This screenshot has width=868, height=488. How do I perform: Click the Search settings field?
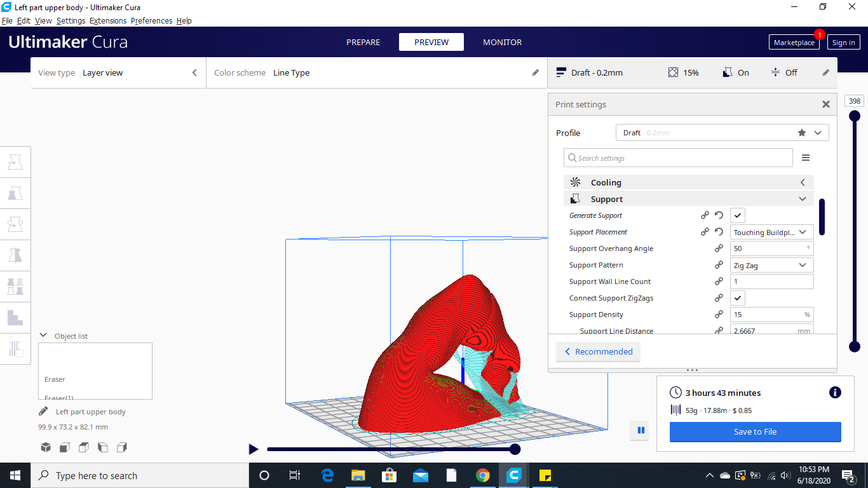pos(678,158)
